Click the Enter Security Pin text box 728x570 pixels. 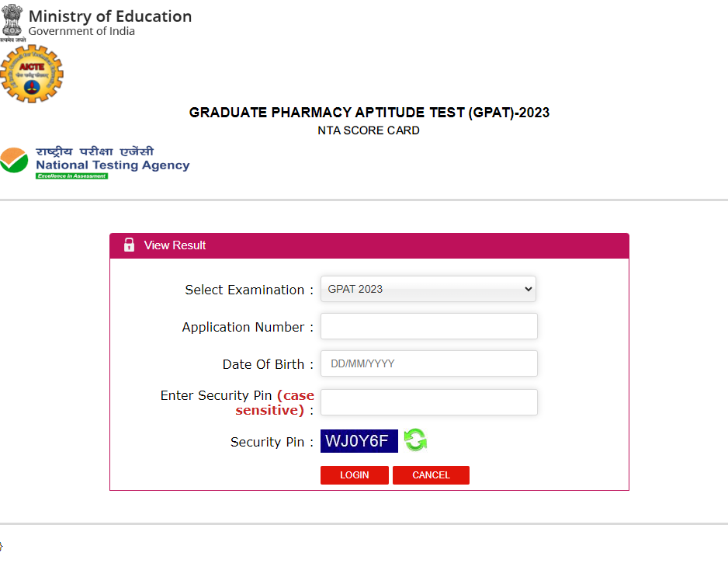[x=428, y=402]
